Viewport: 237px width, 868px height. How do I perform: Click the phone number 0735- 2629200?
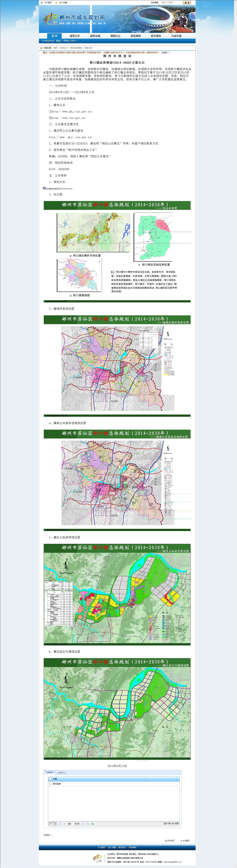59,169
